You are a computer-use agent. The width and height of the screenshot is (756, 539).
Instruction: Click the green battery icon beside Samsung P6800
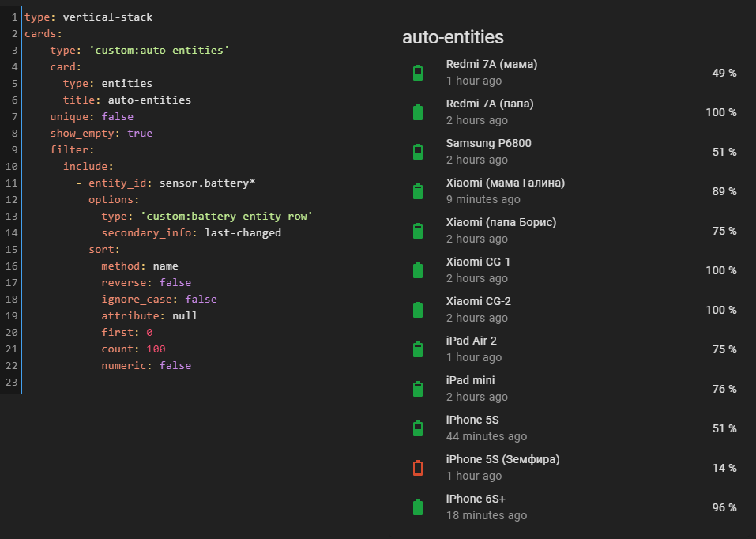click(417, 151)
